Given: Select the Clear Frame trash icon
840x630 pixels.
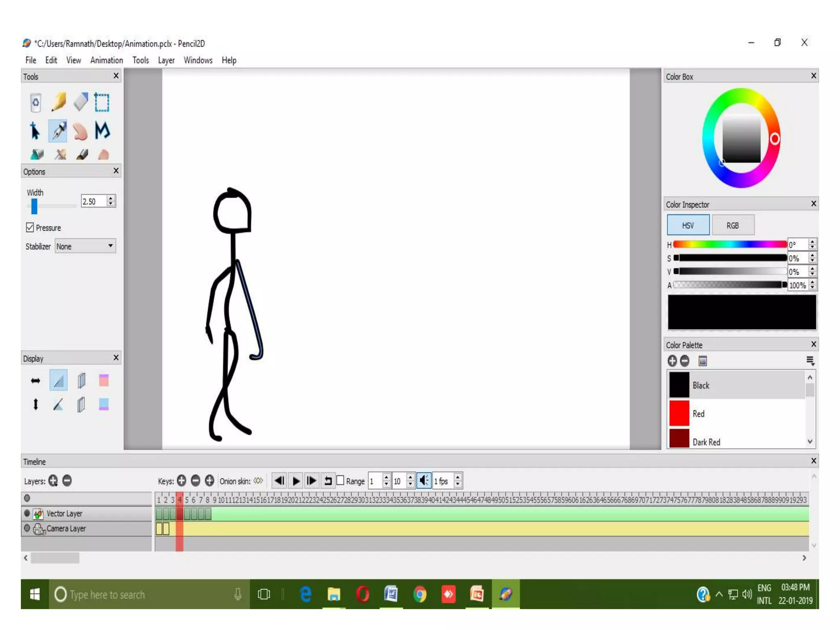Looking at the screenshot, I should click(36, 103).
